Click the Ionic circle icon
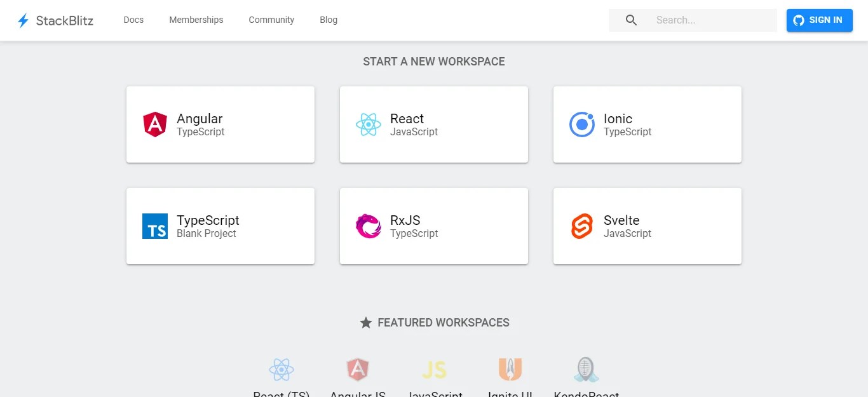 coord(582,124)
